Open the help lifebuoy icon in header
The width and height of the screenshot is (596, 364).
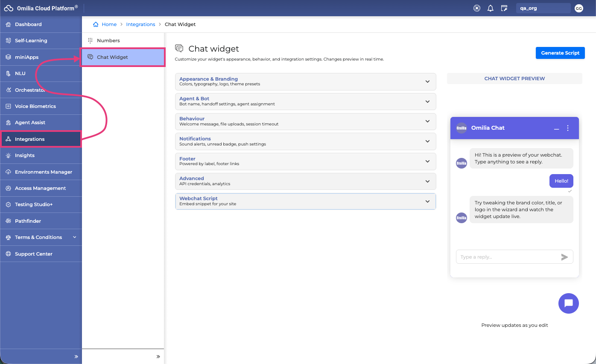(x=477, y=8)
